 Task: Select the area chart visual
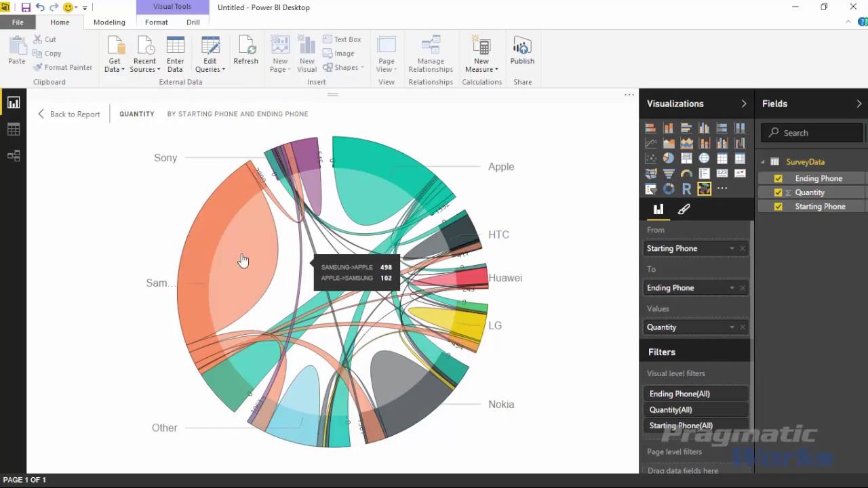tap(669, 143)
